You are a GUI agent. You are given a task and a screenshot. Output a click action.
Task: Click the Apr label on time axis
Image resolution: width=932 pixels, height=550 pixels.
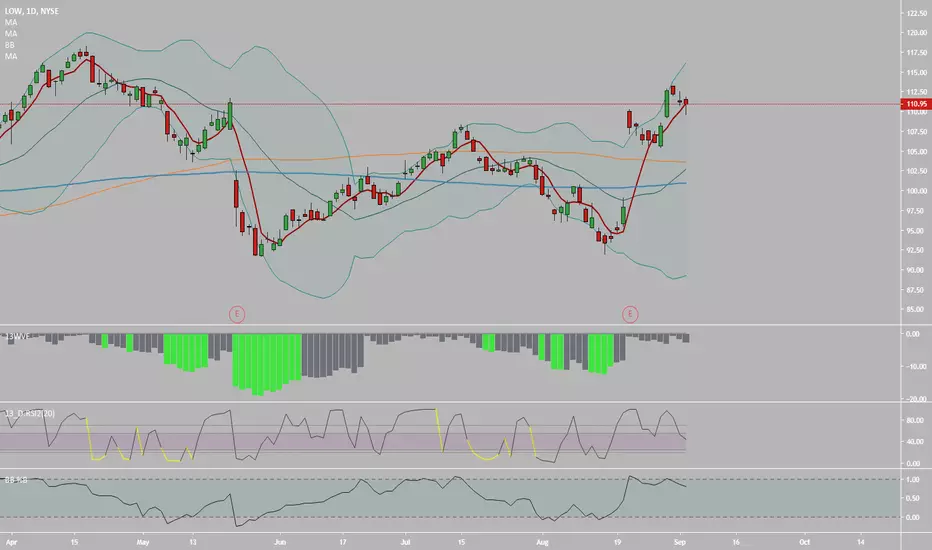pyautogui.click(x=11, y=542)
